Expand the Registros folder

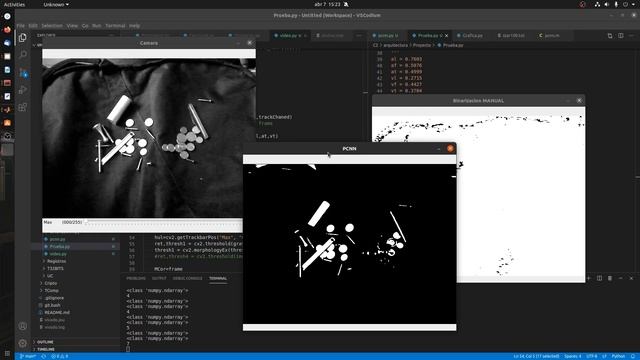coord(56,261)
